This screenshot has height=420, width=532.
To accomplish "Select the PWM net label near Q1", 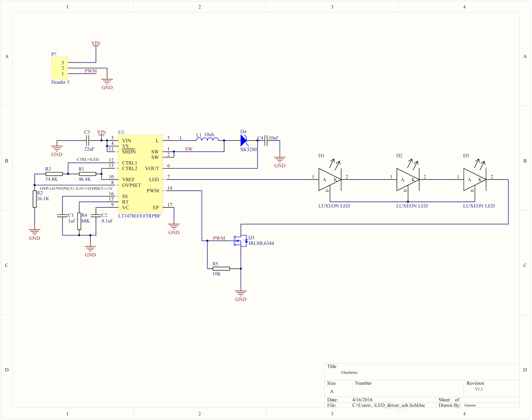I will 218,238.
